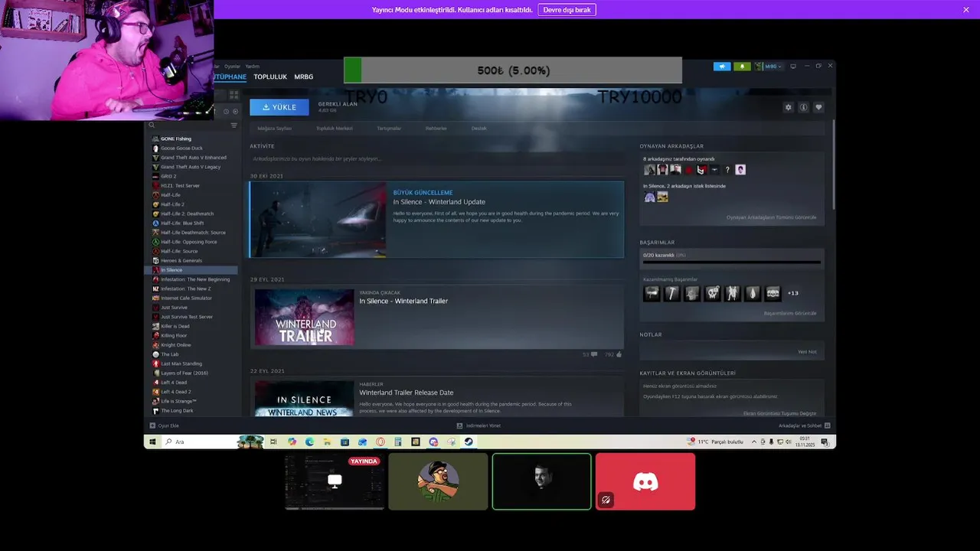Open the Winterland Trailer thumbnail
Viewport: 980px width, 551px height.
coord(305,317)
